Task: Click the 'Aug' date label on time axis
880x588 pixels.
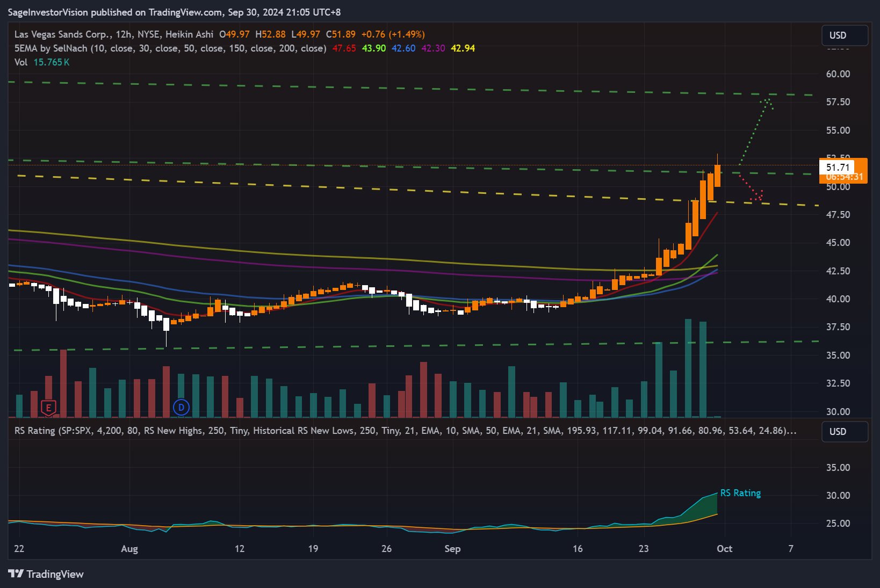Action: 129,549
